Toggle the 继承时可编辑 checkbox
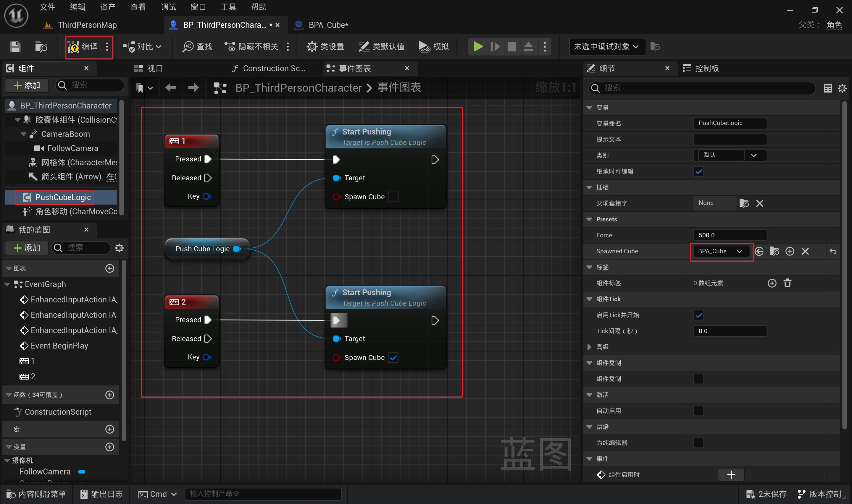Viewport: 852px width, 504px height. [x=699, y=171]
